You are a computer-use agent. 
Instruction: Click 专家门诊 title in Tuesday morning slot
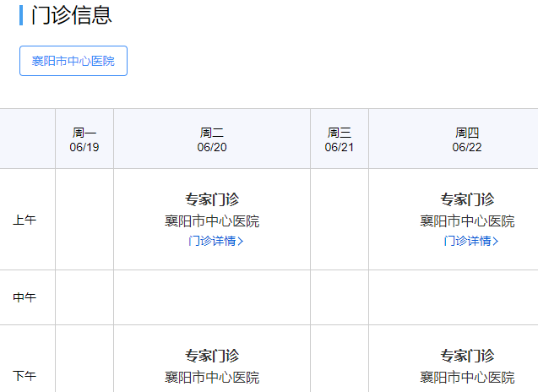click(x=212, y=199)
